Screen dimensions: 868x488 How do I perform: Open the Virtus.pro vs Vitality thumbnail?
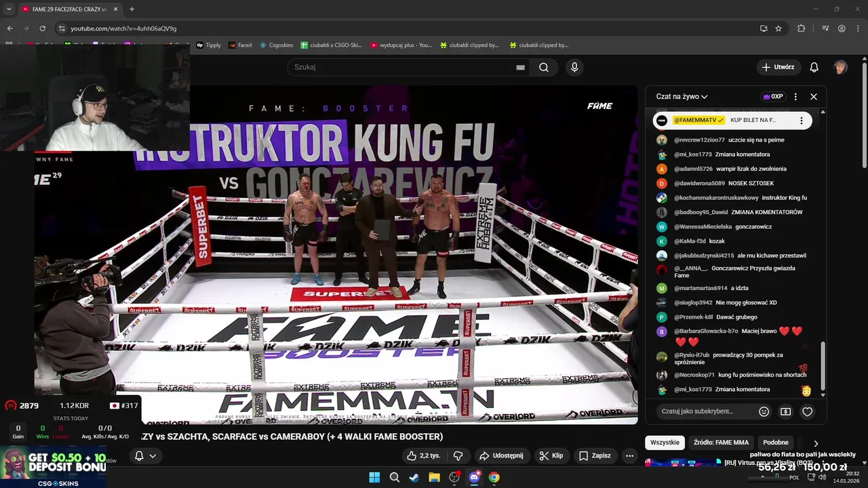[x=683, y=463]
